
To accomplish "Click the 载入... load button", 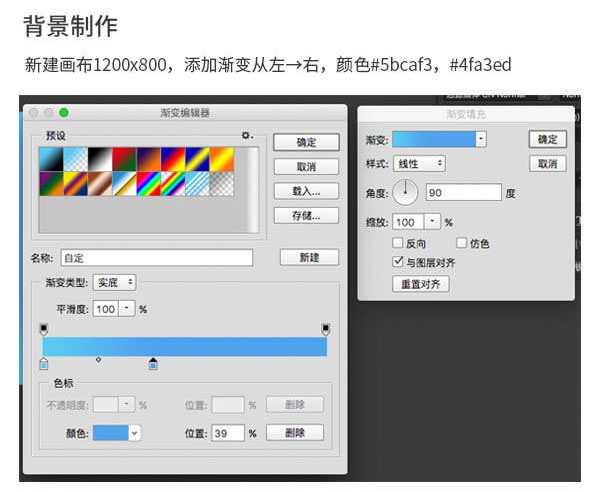I will 306,191.
